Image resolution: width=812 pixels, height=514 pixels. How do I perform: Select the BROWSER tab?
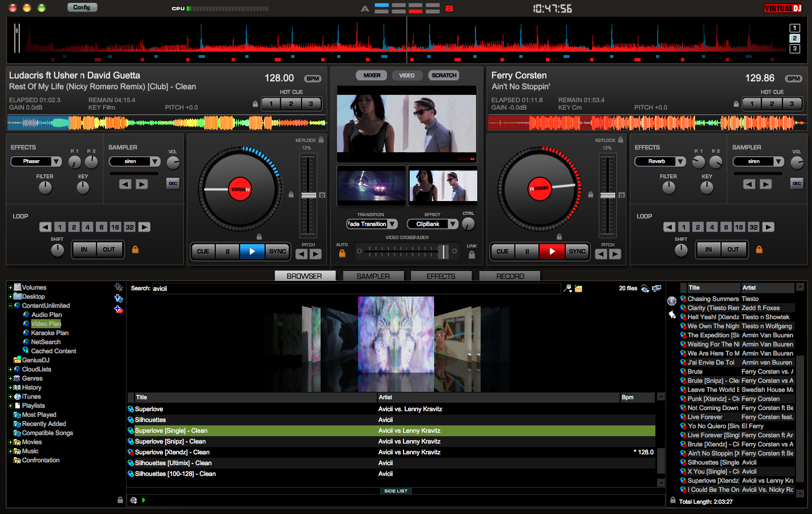click(x=305, y=276)
